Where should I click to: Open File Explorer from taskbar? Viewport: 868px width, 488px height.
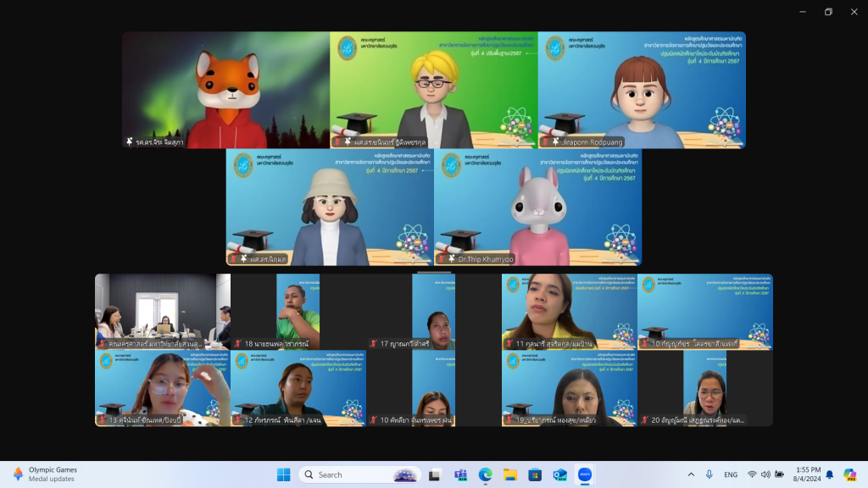tap(509, 474)
